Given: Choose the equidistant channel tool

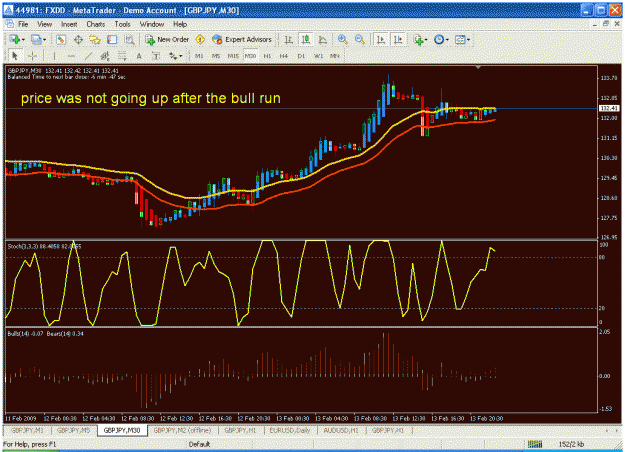Looking at the screenshot, I should 105,56.
